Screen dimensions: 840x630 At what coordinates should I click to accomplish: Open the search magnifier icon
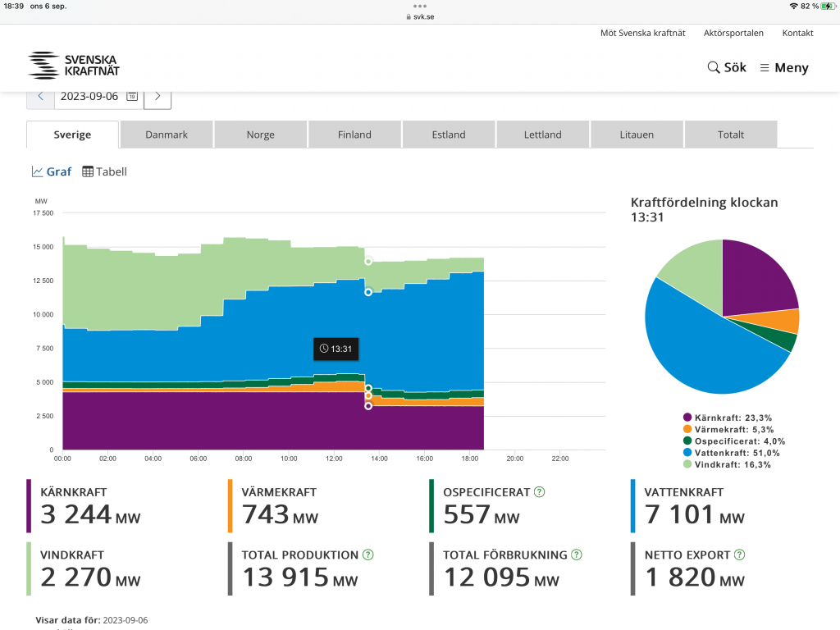point(713,67)
